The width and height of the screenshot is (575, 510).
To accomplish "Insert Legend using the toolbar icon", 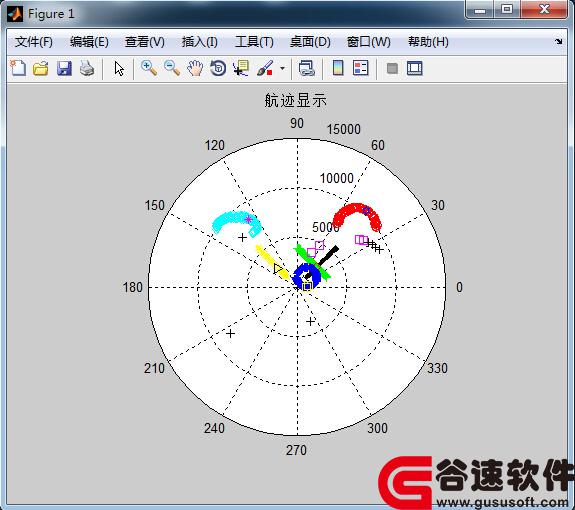I will (x=360, y=68).
